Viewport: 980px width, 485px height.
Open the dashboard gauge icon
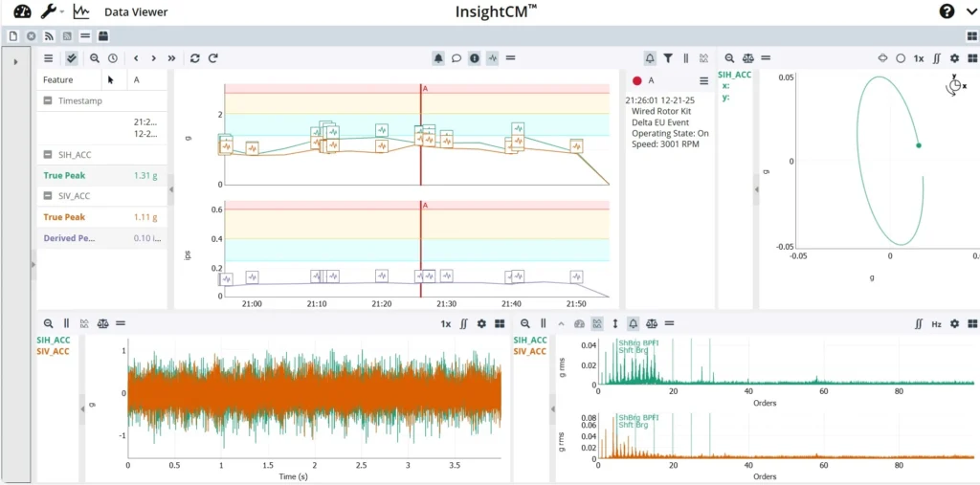click(x=22, y=11)
